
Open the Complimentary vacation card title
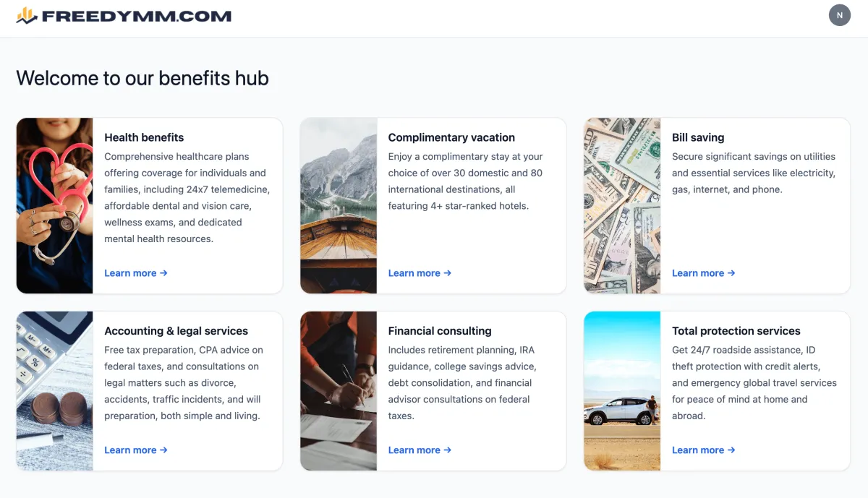click(x=451, y=137)
